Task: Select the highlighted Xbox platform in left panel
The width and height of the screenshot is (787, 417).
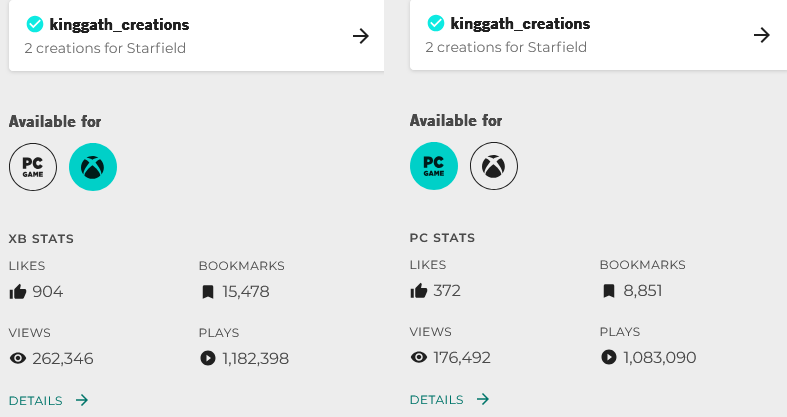Action: (93, 167)
